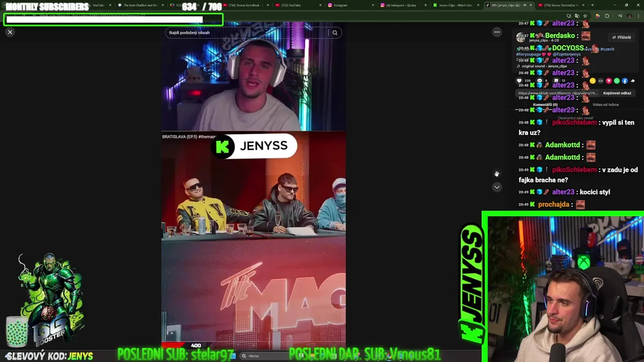Share video through WhatsApp icon

pos(617,81)
